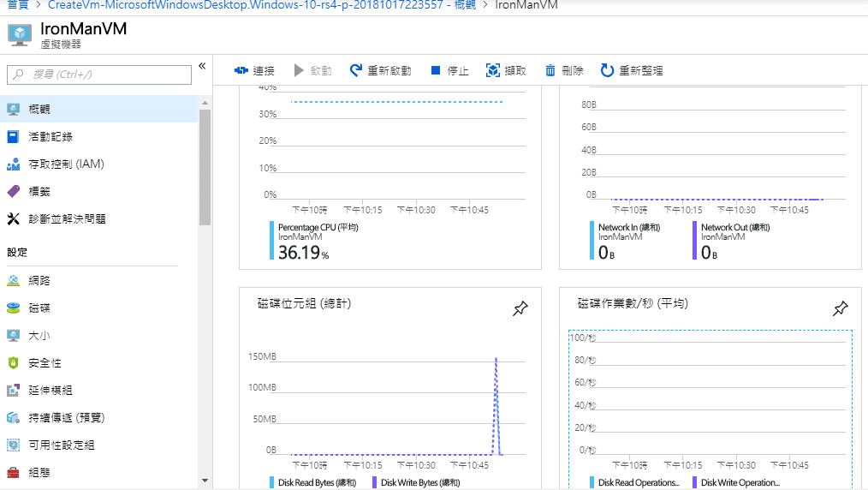This screenshot has width=868, height=490.
Task: Click the 磁碟位元組 (總計) chart title
Action: [304, 303]
